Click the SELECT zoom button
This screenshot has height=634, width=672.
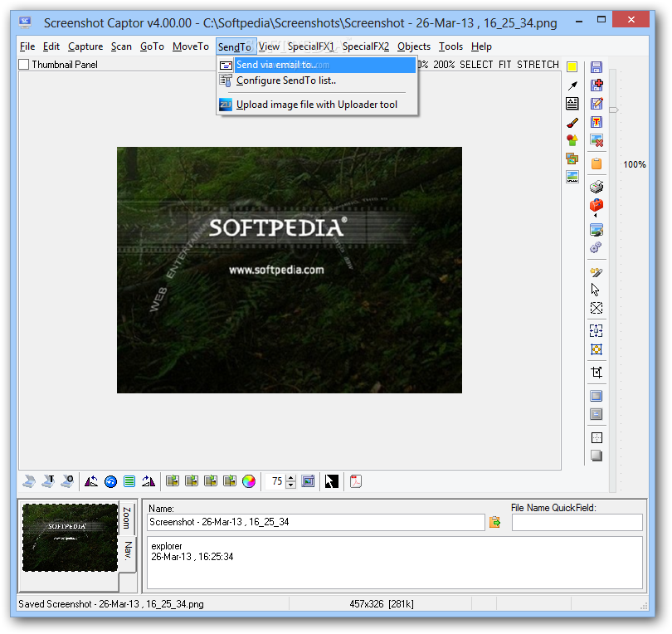(x=476, y=65)
